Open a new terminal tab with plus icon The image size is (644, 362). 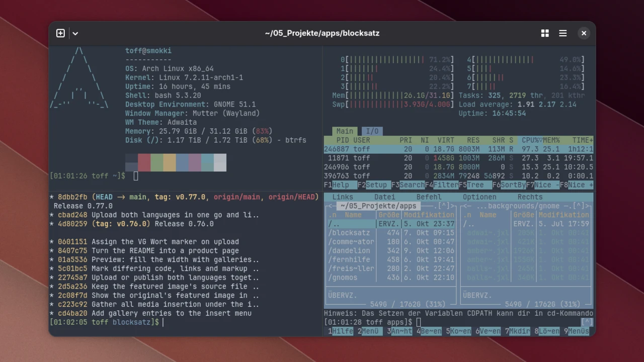click(x=60, y=33)
